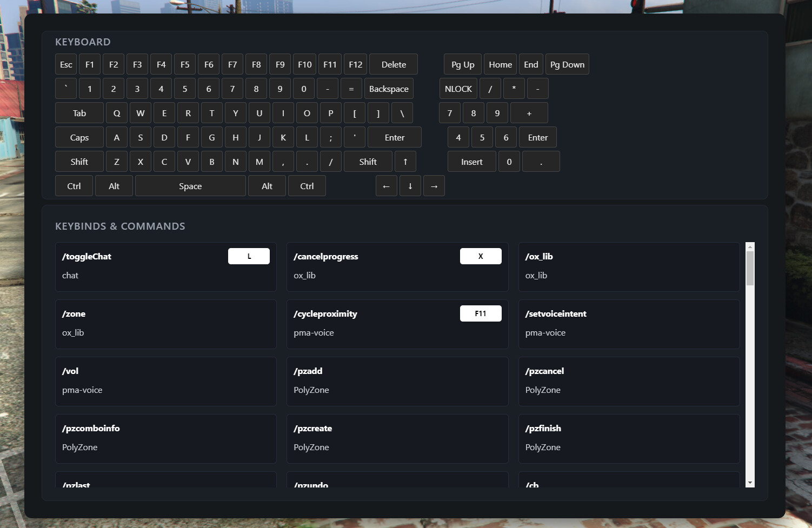The image size is (812, 528).
Task: Select the NLOCK key on the numpad
Action: (458, 88)
